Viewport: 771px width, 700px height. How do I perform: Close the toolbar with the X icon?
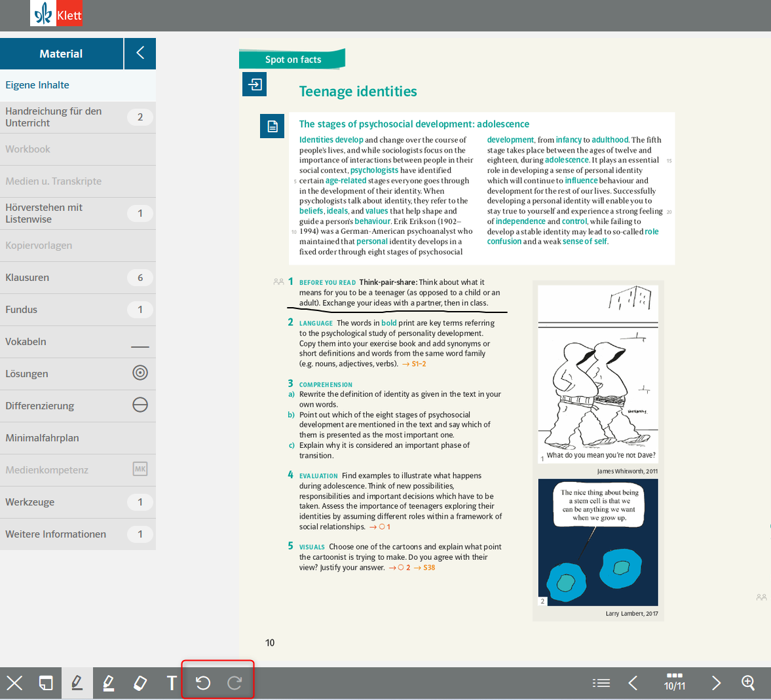point(15,683)
